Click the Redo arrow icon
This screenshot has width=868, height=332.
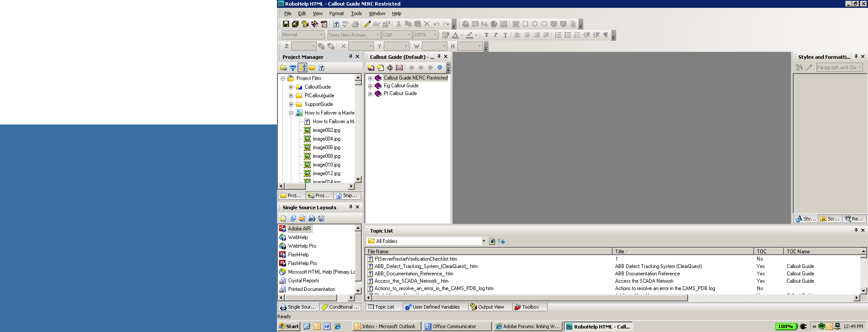(x=446, y=24)
